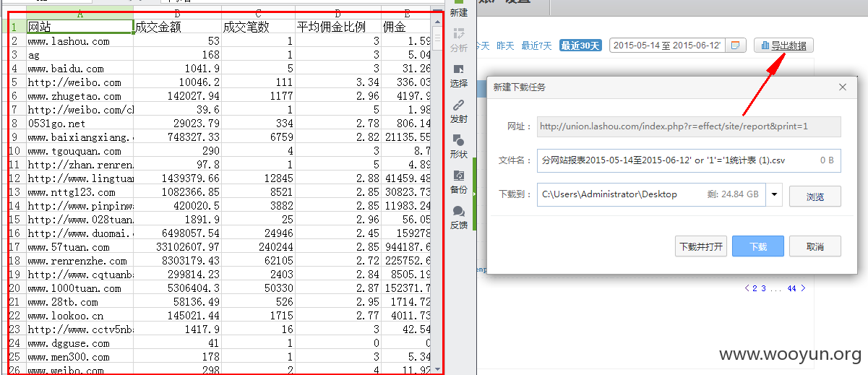Click the 分析 (analyze) sidebar icon

pyautogui.click(x=458, y=40)
